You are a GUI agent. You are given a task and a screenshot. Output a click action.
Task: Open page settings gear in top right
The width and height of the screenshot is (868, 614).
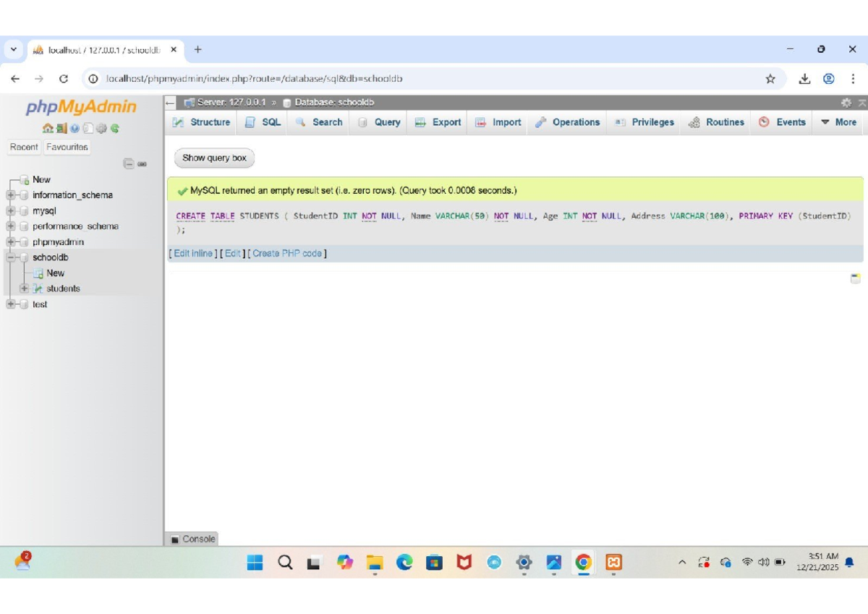(846, 103)
